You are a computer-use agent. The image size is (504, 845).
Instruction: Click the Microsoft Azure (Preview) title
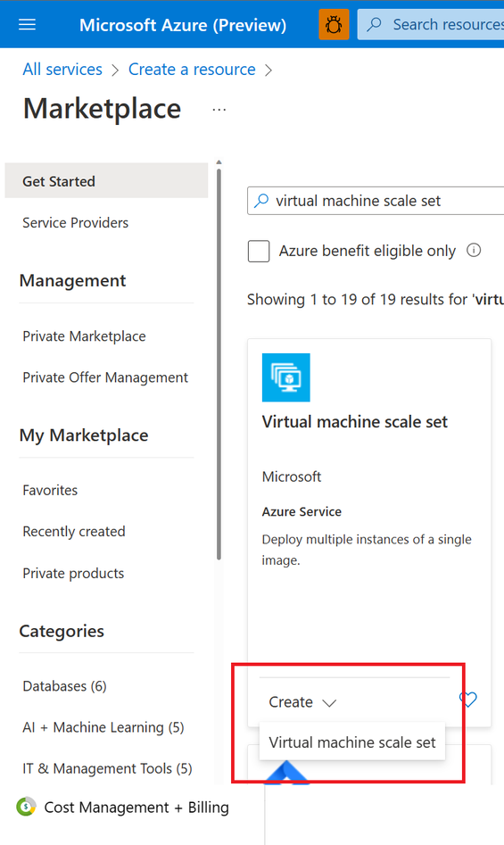[x=183, y=25]
